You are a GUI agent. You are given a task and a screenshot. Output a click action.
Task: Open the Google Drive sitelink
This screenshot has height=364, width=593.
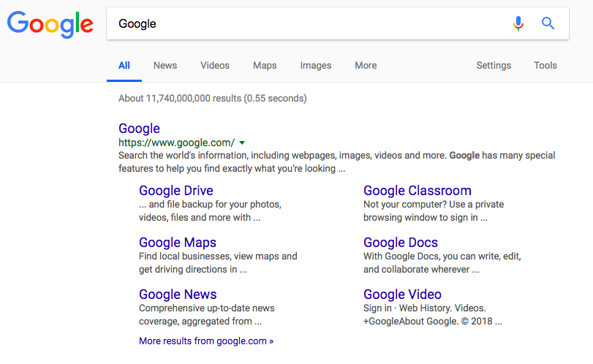tap(175, 191)
